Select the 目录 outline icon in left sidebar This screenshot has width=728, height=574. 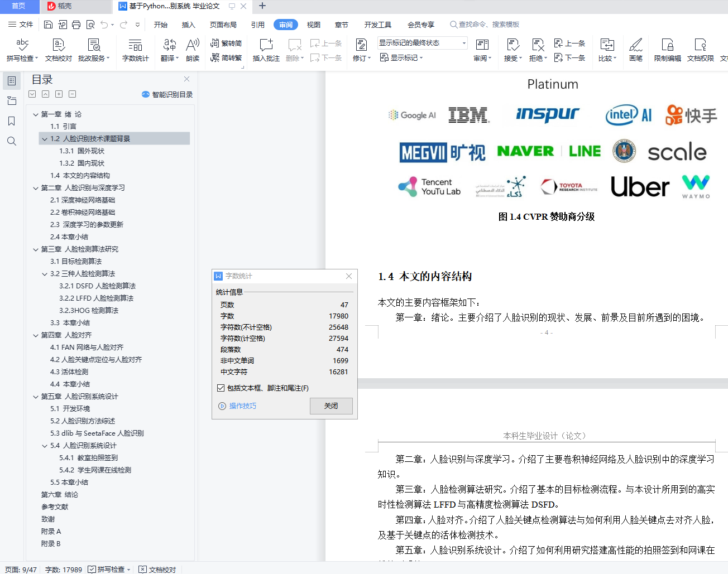[11, 81]
